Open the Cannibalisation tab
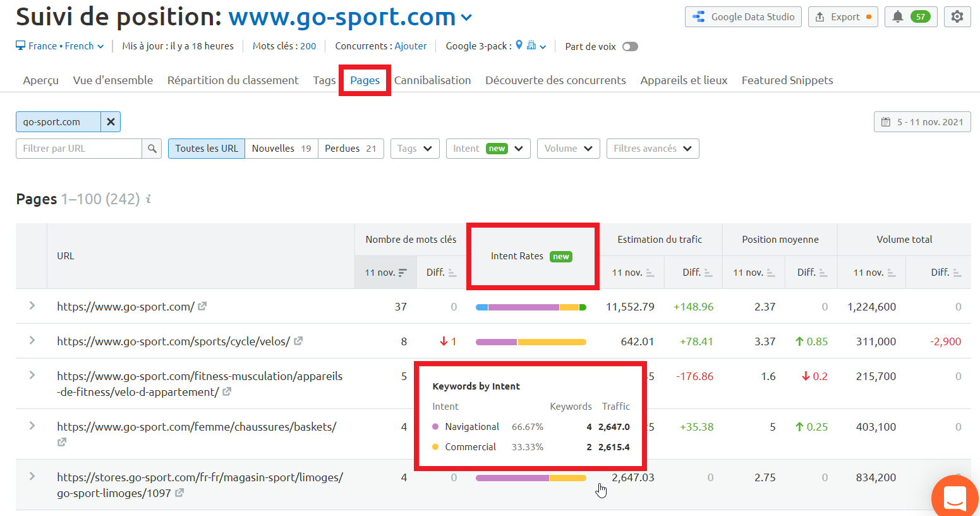Image resolution: width=980 pixels, height=516 pixels. pos(433,80)
